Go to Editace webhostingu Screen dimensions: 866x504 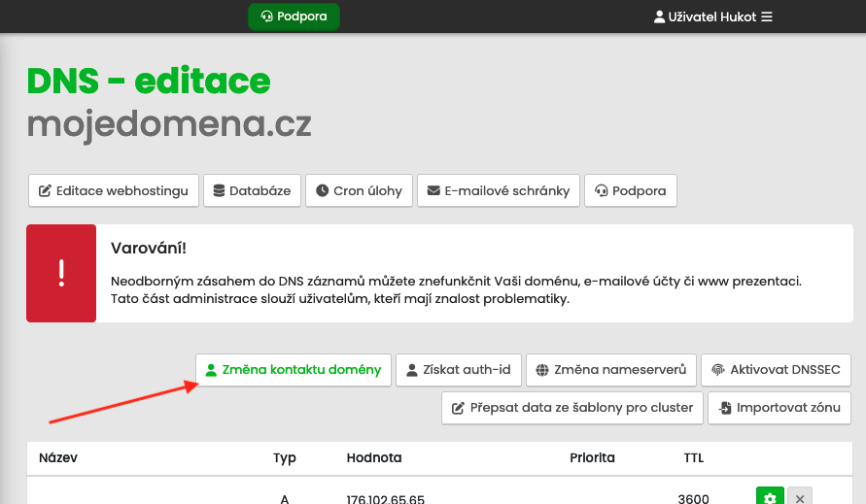click(x=114, y=191)
